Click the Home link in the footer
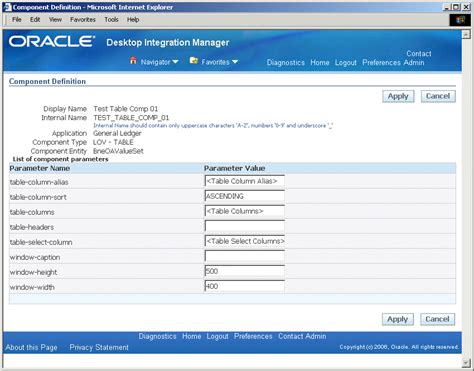 coord(191,336)
